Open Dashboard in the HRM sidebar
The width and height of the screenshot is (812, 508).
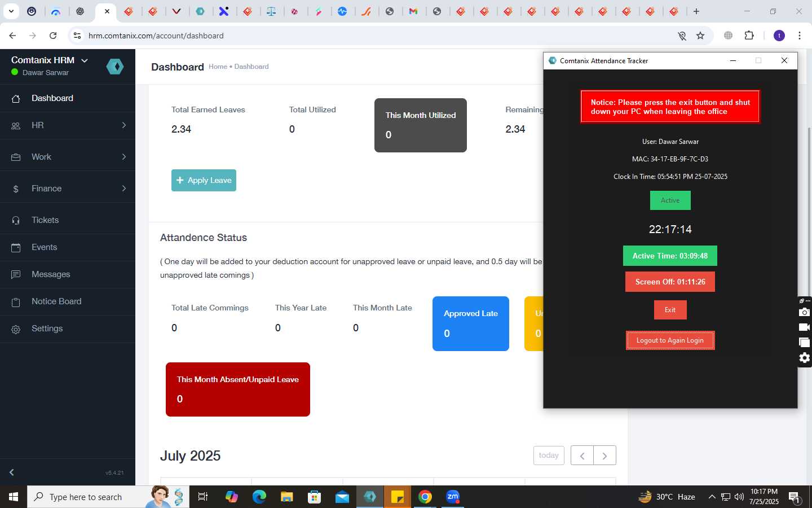(68, 98)
